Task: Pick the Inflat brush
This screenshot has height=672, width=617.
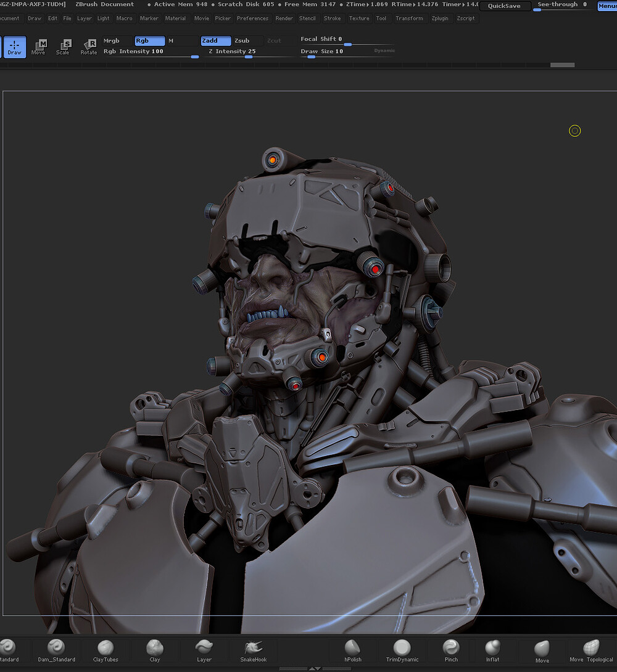Action: (492, 650)
